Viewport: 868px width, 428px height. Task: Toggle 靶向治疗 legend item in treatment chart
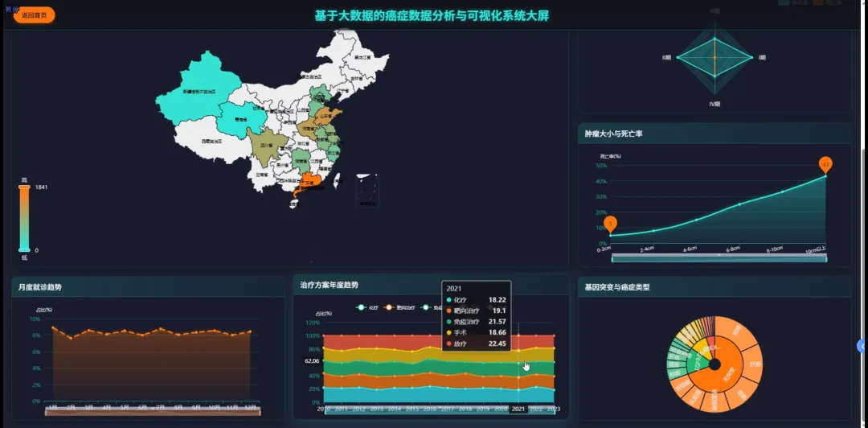coord(400,307)
